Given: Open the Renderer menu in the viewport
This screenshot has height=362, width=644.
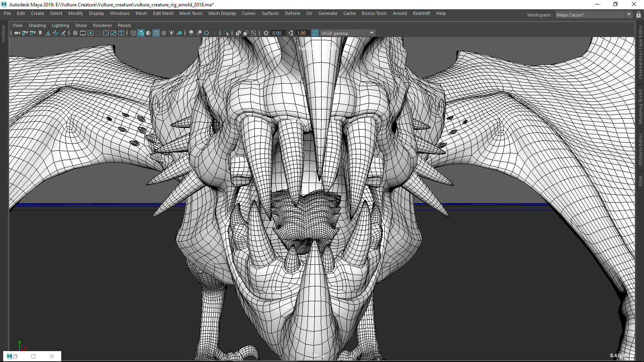Looking at the screenshot, I should tap(102, 25).
